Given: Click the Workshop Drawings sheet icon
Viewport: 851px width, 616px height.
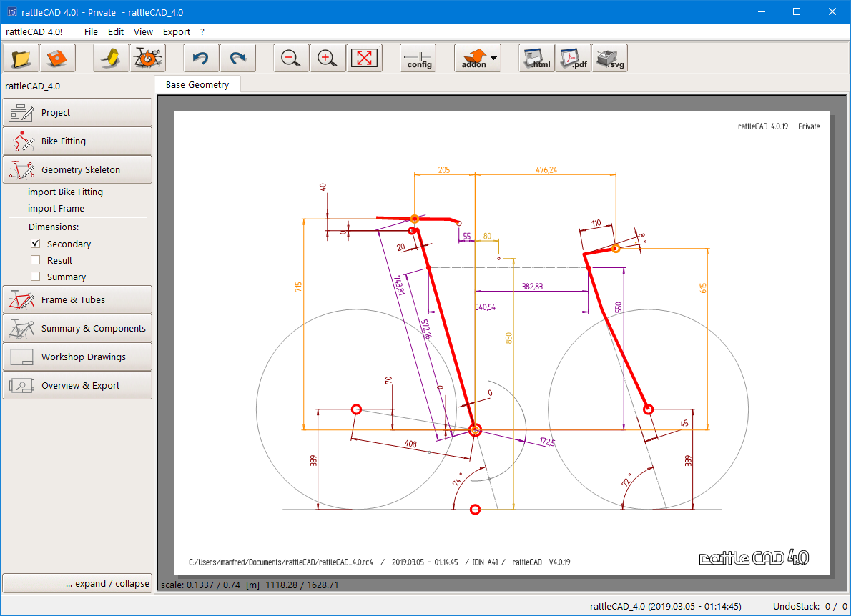Looking at the screenshot, I should [21, 357].
